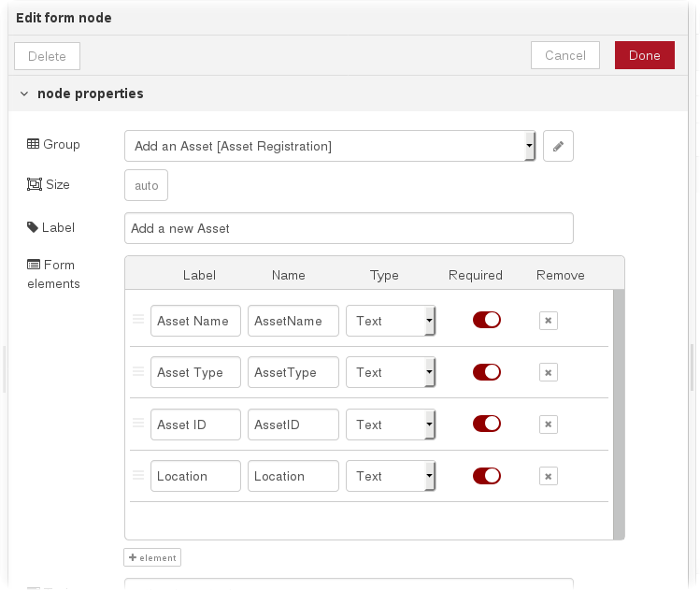Viewport: 700px width, 590px height.
Task: Add a new form element
Action: point(152,557)
